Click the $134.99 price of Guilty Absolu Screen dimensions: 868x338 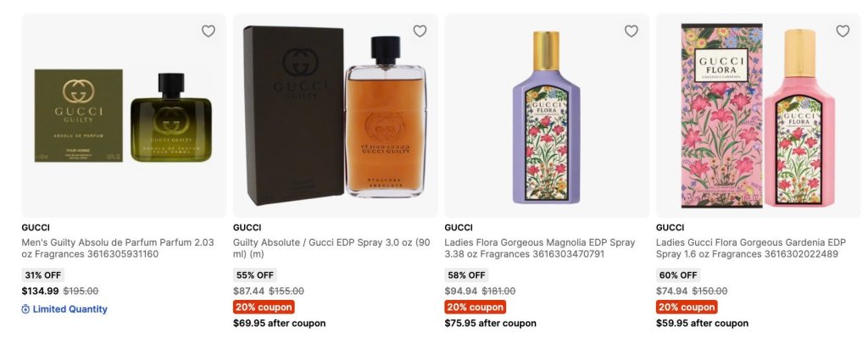click(x=40, y=291)
